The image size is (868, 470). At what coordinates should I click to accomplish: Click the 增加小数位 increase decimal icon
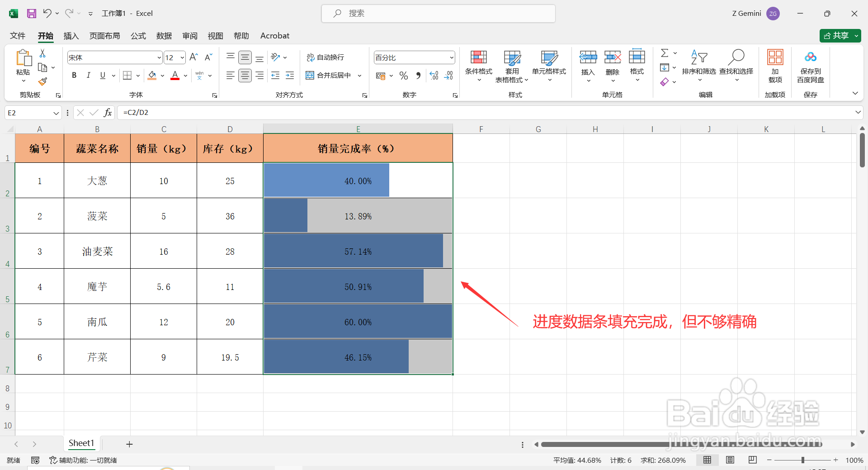(x=434, y=76)
